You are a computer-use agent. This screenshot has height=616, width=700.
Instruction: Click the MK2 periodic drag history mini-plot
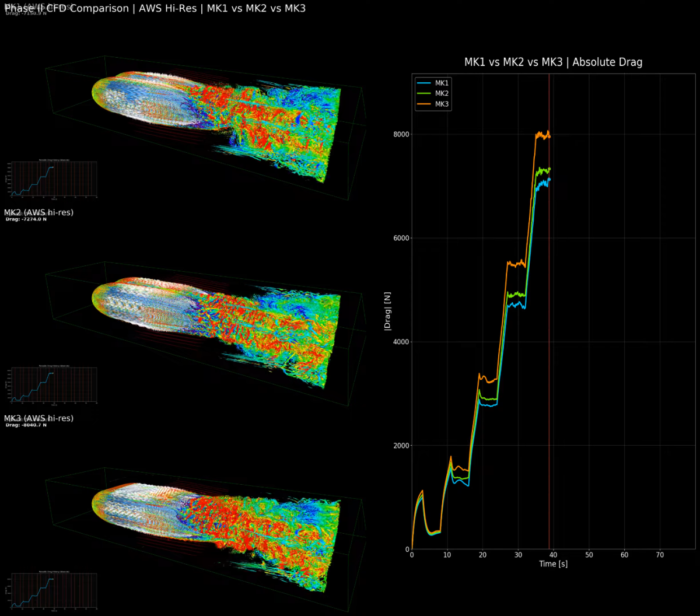[x=51, y=385]
